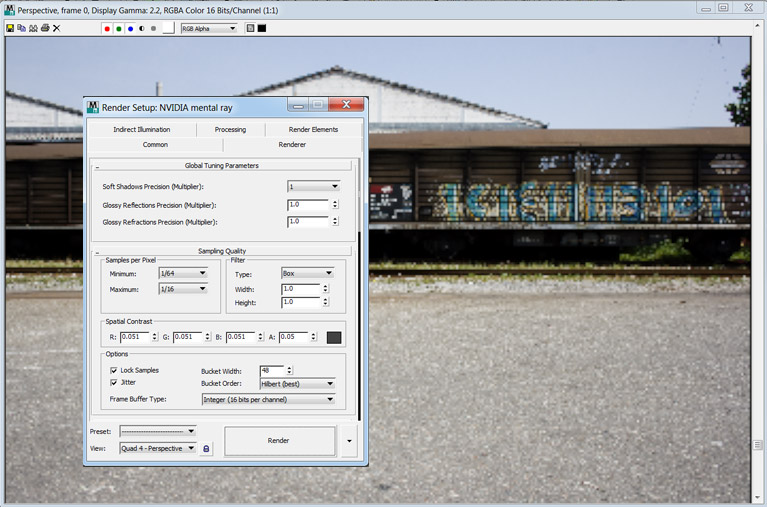The image size is (767, 507).
Task: Uncheck the Lock Samples checkbox
Action: (113, 370)
